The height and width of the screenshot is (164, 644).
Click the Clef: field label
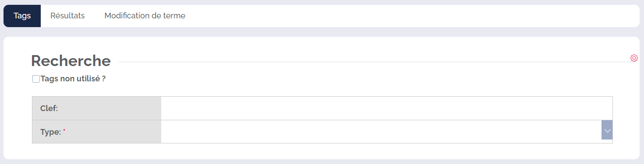pyautogui.click(x=49, y=108)
